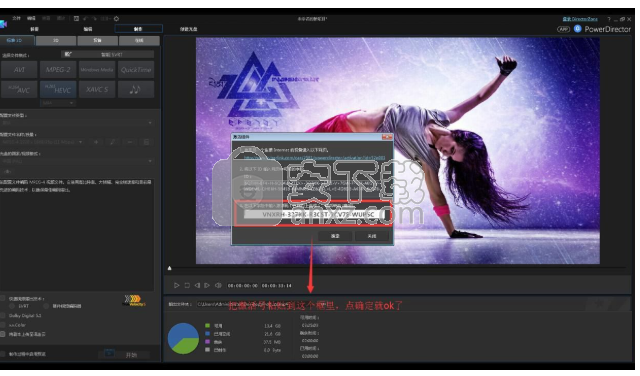The height and width of the screenshot is (376, 640).
Task: Click the 确定 button in activation dialog
Action: tap(335, 236)
